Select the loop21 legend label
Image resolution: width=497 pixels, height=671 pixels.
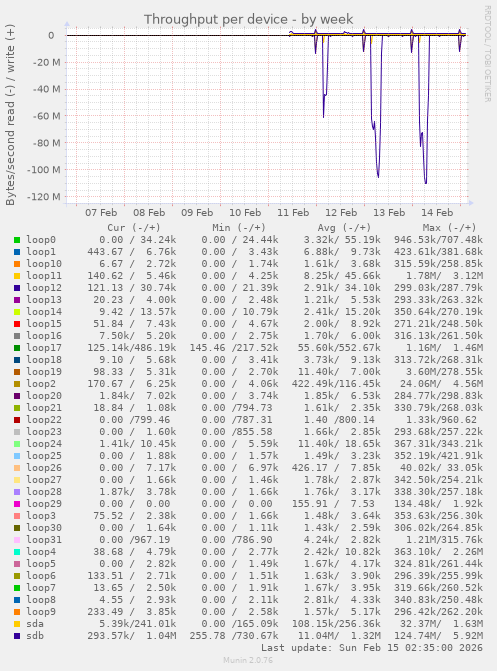click(x=44, y=408)
